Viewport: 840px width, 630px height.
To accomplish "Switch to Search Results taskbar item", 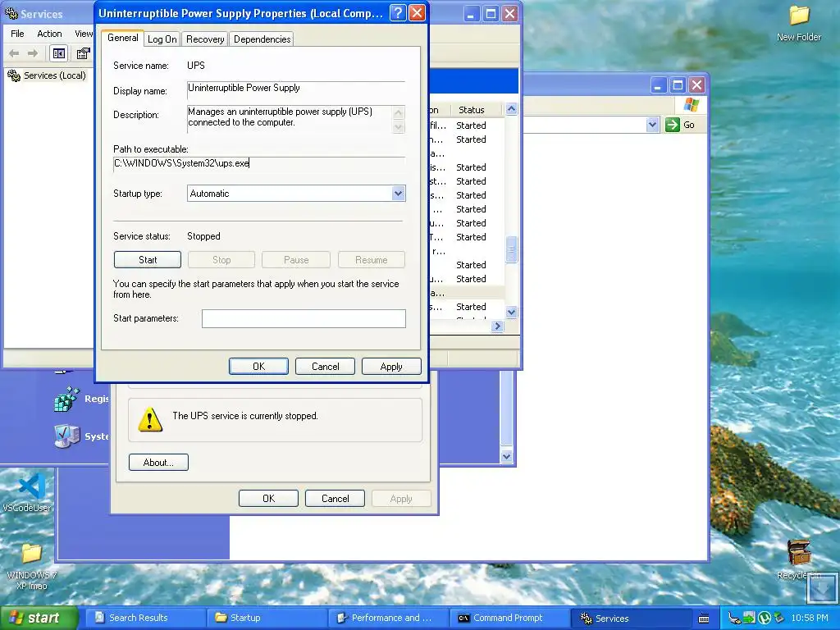I will pos(144,619).
